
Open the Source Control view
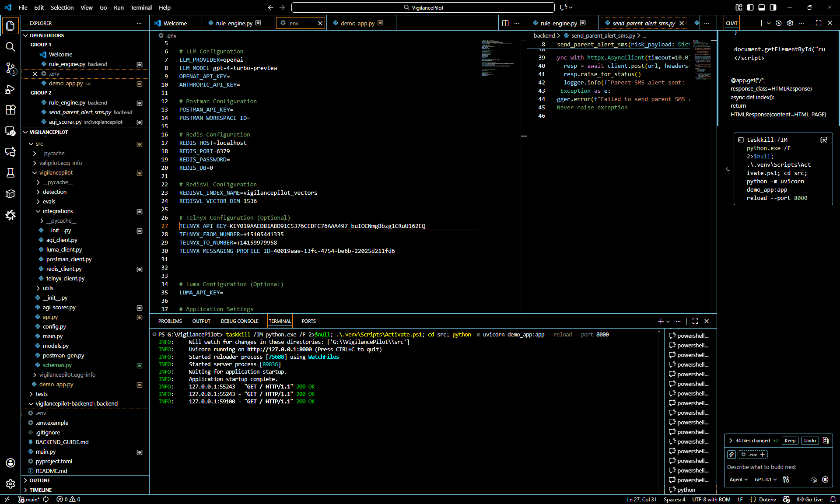(10, 68)
